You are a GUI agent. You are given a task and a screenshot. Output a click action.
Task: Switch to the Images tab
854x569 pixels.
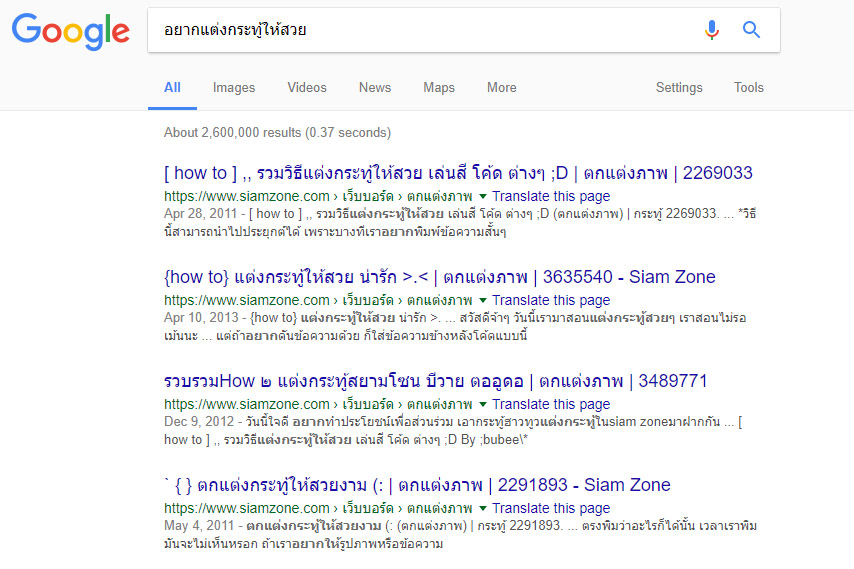coord(234,88)
